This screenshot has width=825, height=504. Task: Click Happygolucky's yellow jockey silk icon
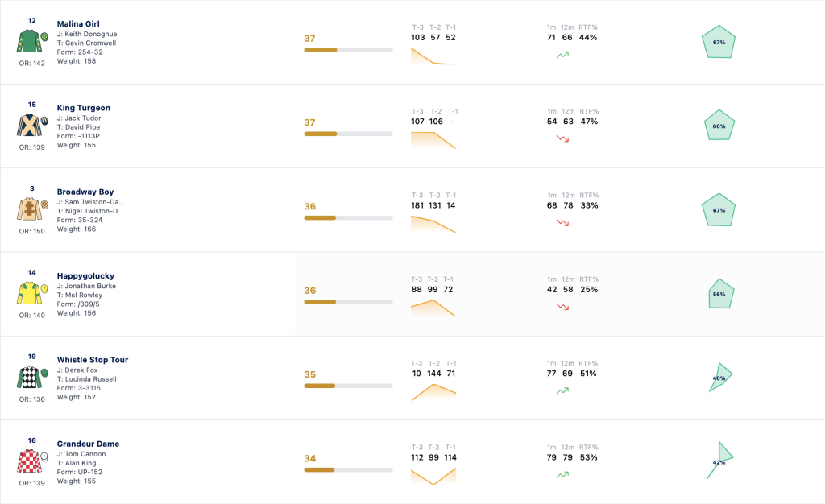pyautogui.click(x=32, y=293)
